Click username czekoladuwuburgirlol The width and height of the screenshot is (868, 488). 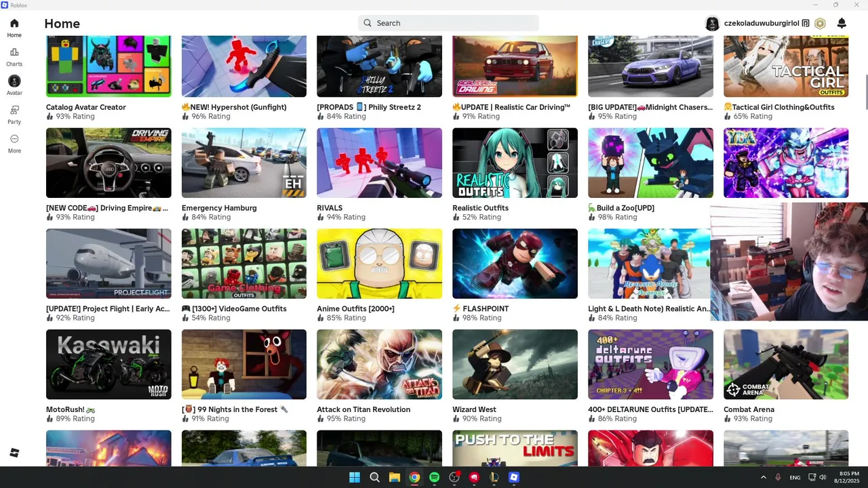[762, 23]
